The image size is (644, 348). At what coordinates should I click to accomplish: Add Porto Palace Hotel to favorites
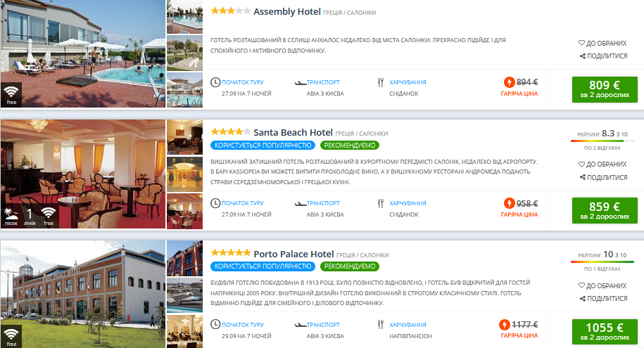click(602, 285)
